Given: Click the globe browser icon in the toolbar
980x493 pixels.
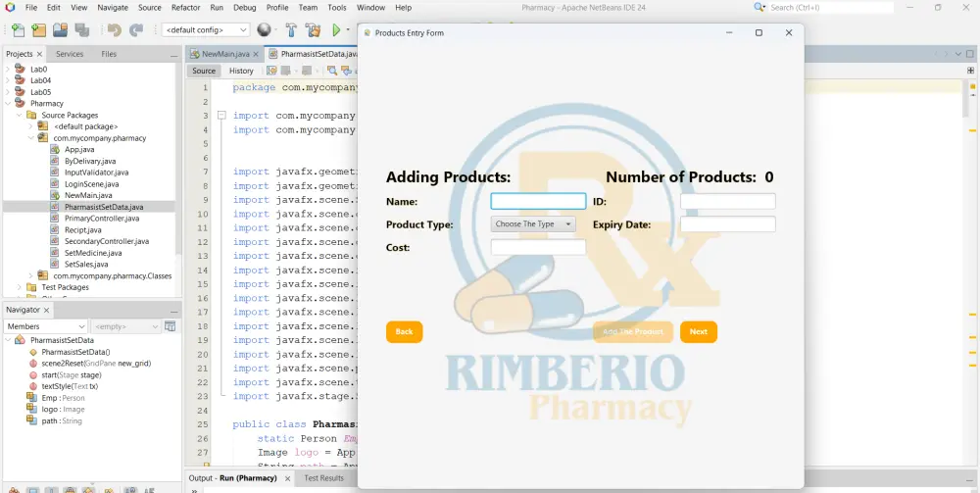Looking at the screenshot, I should point(265,30).
